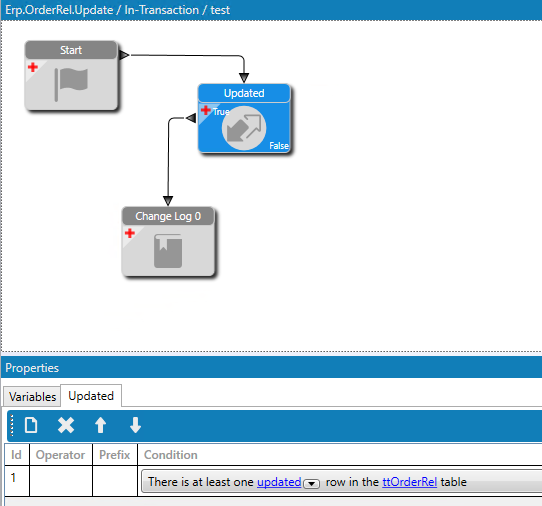
Task: Click the red plus on Updated node
Action: pyautogui.click(x=206, y=110)
